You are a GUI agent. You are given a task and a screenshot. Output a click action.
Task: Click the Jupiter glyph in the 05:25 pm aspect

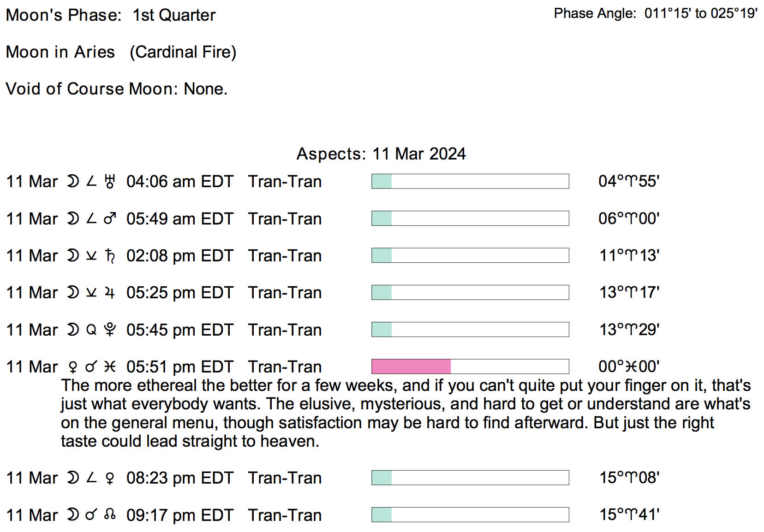[109, 293]
